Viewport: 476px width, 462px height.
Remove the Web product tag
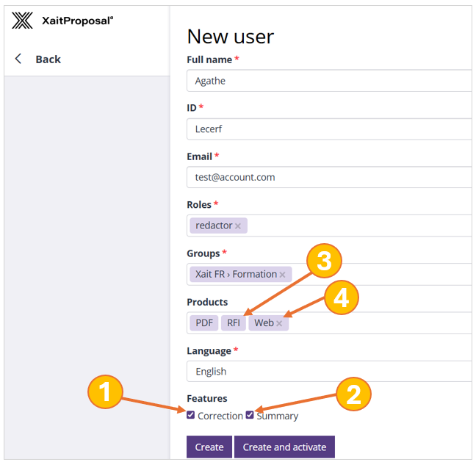pyautogui.click(x=279, y=323)
